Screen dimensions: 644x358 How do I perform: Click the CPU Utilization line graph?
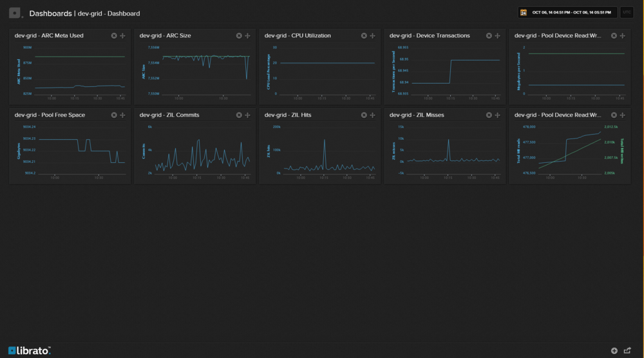(x=327, y=71)
